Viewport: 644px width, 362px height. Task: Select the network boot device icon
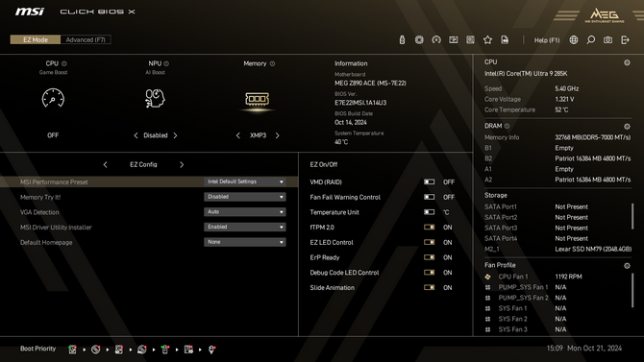click(211, 350)
